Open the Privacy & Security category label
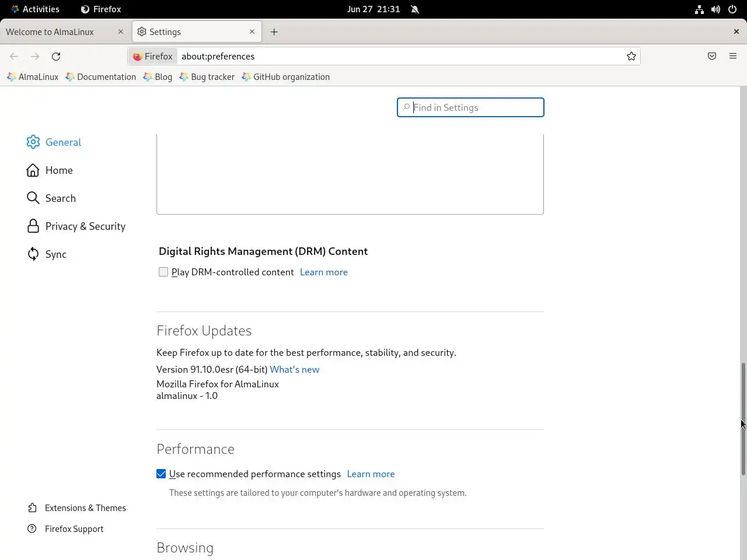747x560 pixels. coord(85,226)
